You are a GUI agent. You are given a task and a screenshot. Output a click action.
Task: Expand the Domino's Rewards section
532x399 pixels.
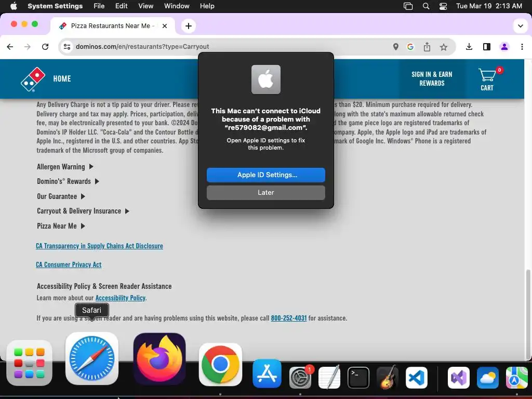coord(68,181)
